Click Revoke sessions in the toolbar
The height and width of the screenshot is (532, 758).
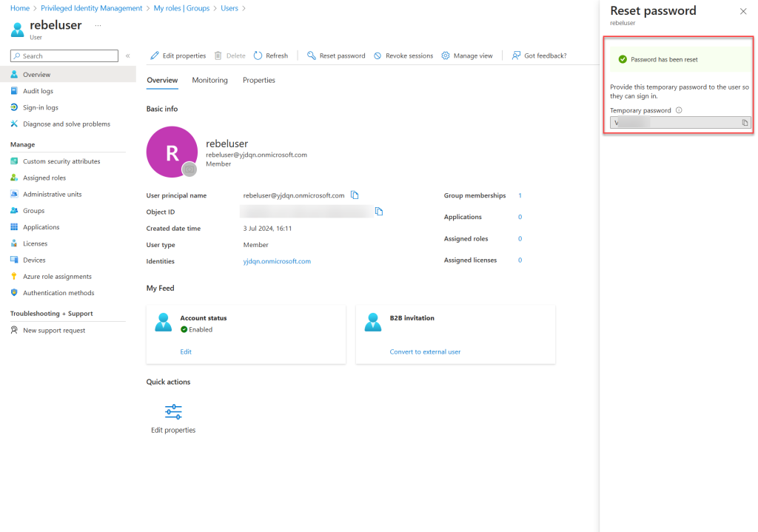click(x=403, y=55)
